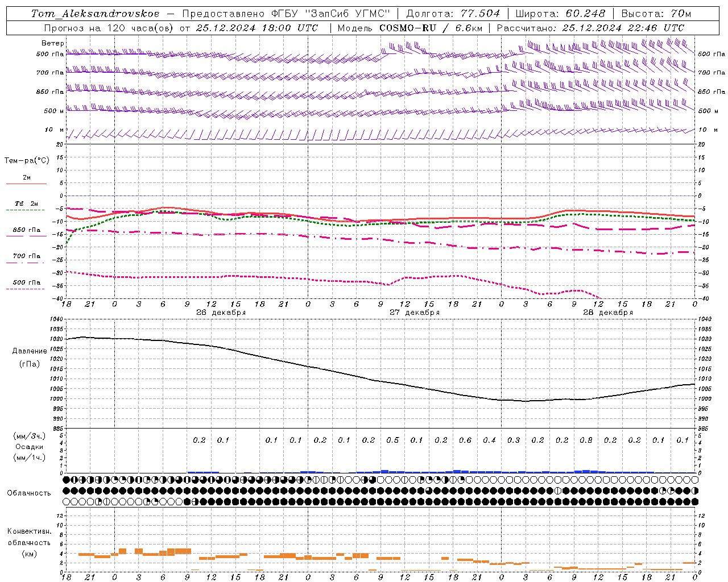Viewport: 728px width, 582px height.
Task: Click the 0.6 three-hour precipitation value
Action: point(465,440)
